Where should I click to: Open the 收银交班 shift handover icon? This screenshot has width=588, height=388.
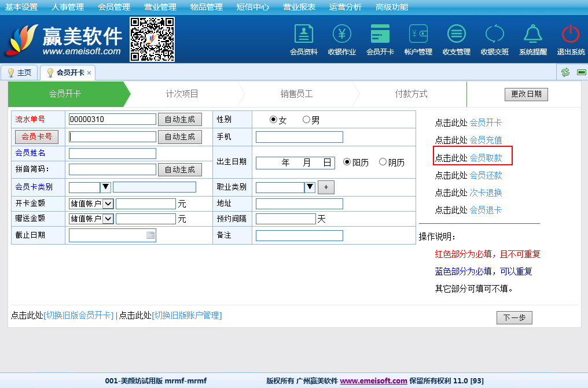click(494, 35)
